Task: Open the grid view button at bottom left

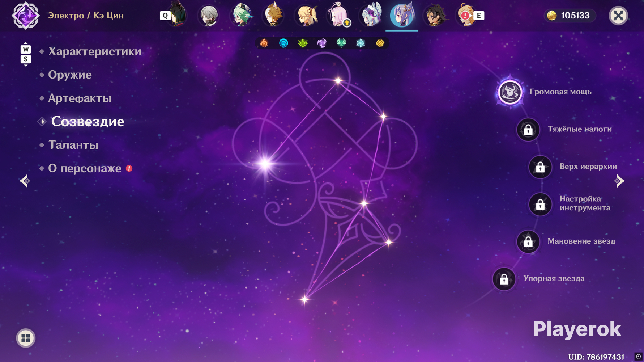Action: click(26, 338)
